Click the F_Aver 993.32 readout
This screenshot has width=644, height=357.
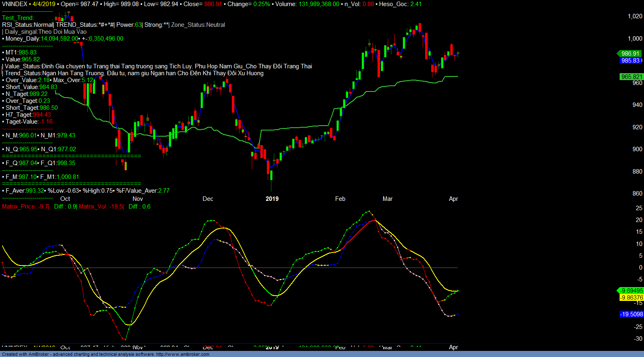coord(25,191)
